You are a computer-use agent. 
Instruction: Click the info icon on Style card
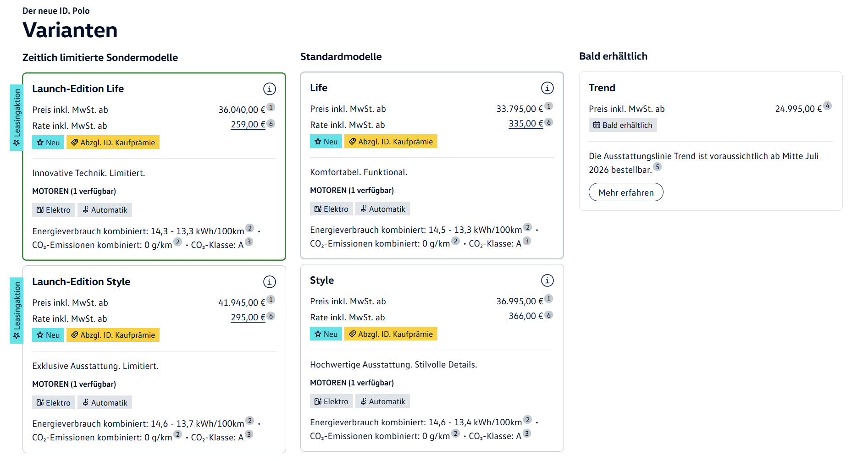(x=547, y=280)
